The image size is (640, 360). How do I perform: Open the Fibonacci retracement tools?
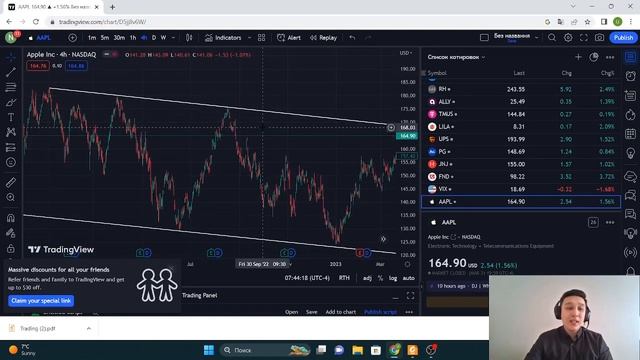click(11, 87)
